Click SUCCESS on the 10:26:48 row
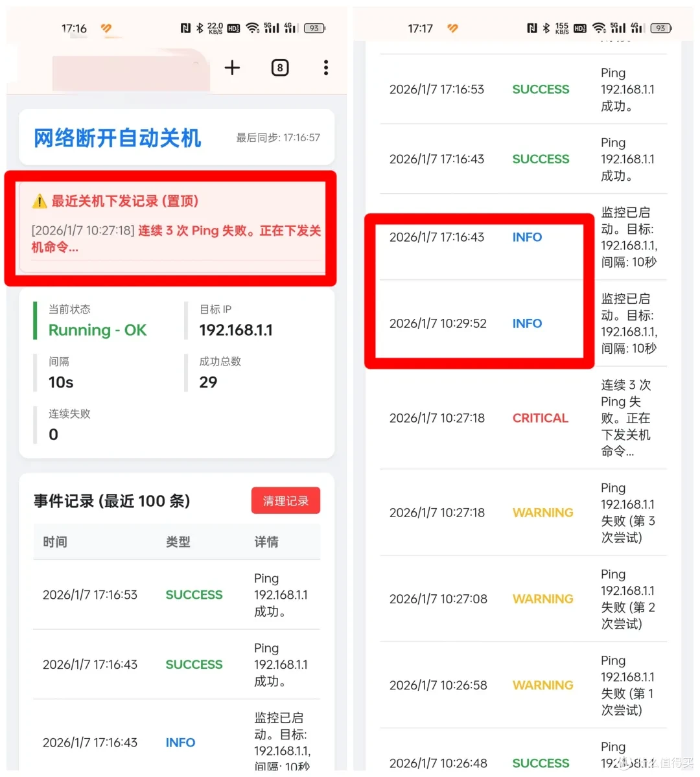Image resolution: width=700 pixels, height=777 pixels. click(x=541, y=763)
